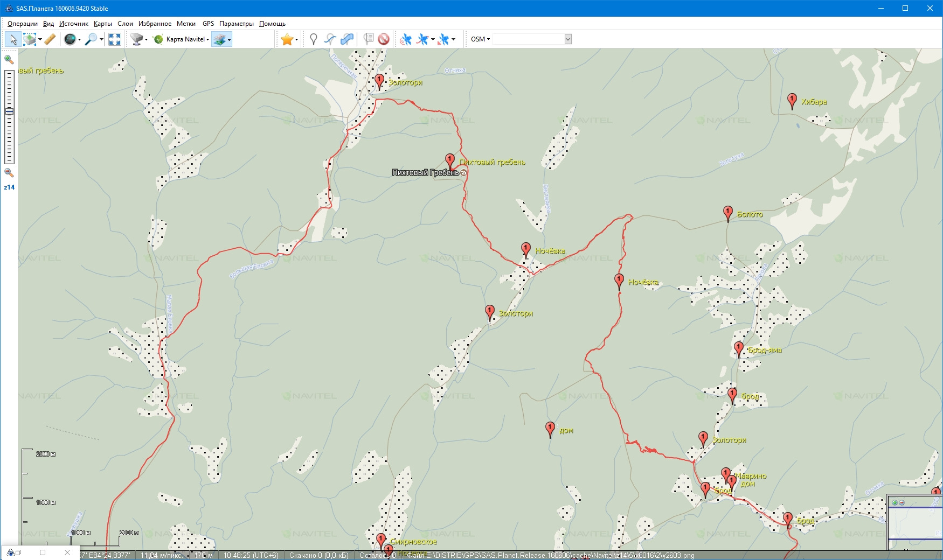Open the Операции menu
The width and height of the screenshot is (943, 560).
(x=23, y=24)
